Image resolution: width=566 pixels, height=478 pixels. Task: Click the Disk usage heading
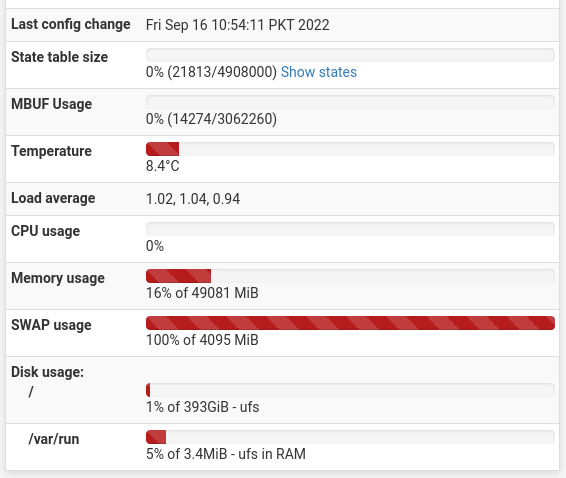(x=47, y=372)
